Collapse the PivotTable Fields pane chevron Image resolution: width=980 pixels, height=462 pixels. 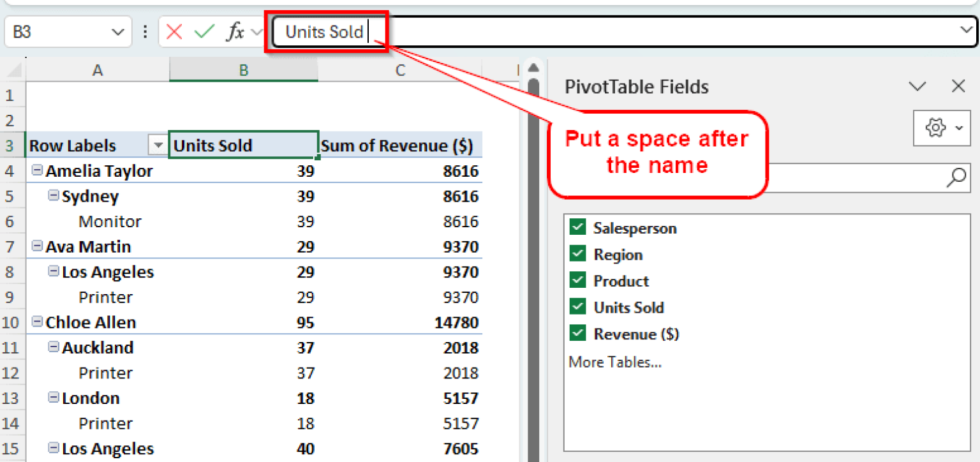[917, 86]
